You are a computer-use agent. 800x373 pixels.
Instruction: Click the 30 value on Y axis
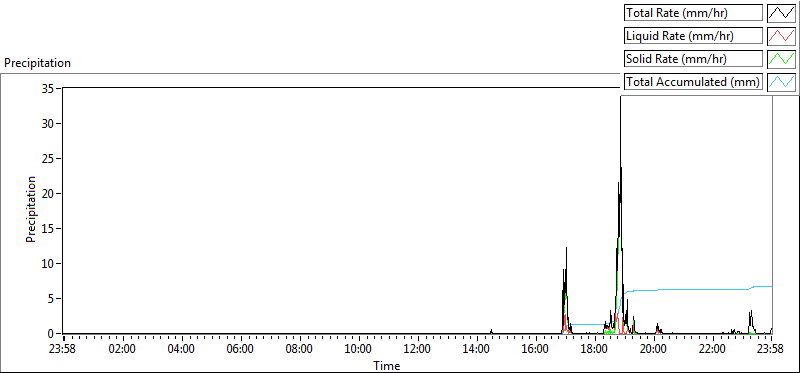[x=48, y=123]
